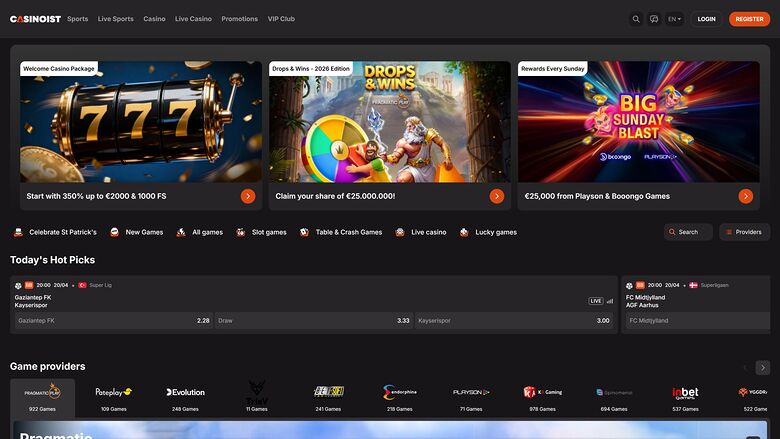780x439 pixels.
Task: Open stats bars icon on Gaziantep match
Action: (610, 301)
